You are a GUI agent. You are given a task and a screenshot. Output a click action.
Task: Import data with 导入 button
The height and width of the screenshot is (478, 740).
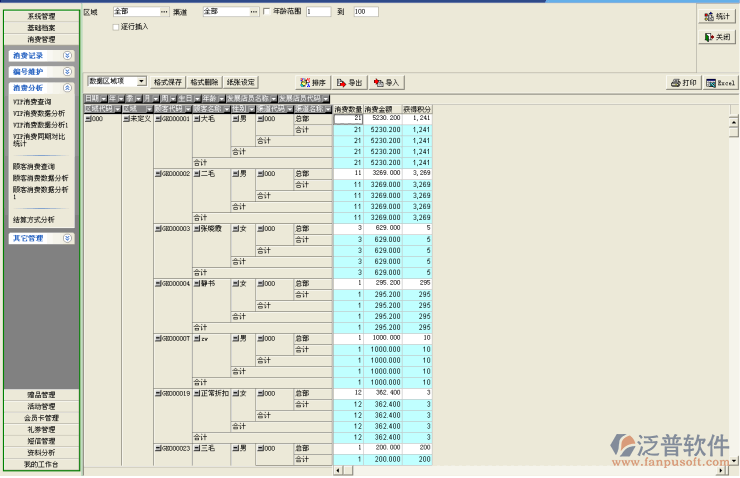pyautogui.click(x=386, y=82)
